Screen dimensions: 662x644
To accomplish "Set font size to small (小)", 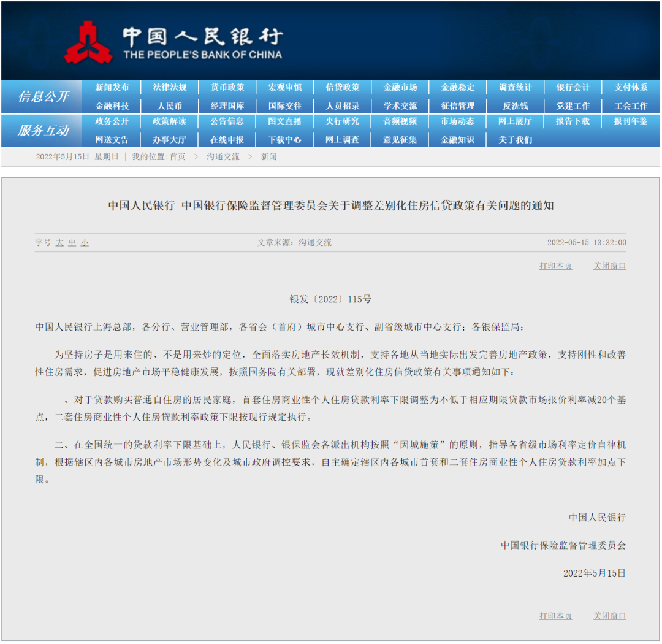I will 85,243.
